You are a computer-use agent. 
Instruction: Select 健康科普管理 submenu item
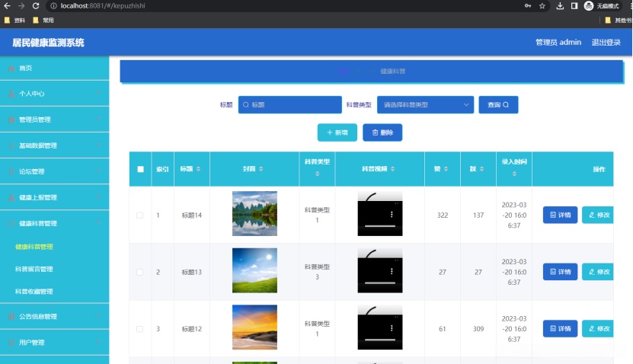tap(34, 247)
